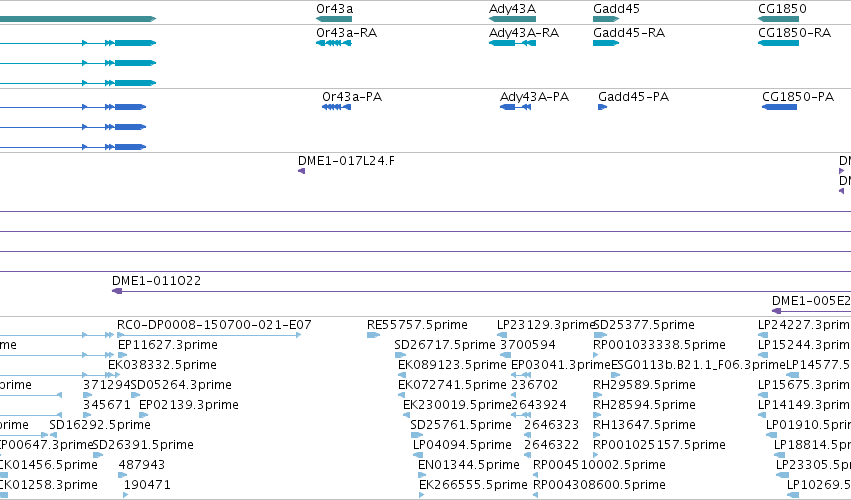The width and height of the screenshot is (851, 500).
Task: Select the Gadd45-RA transcript label
Action: tap(629, 33)
